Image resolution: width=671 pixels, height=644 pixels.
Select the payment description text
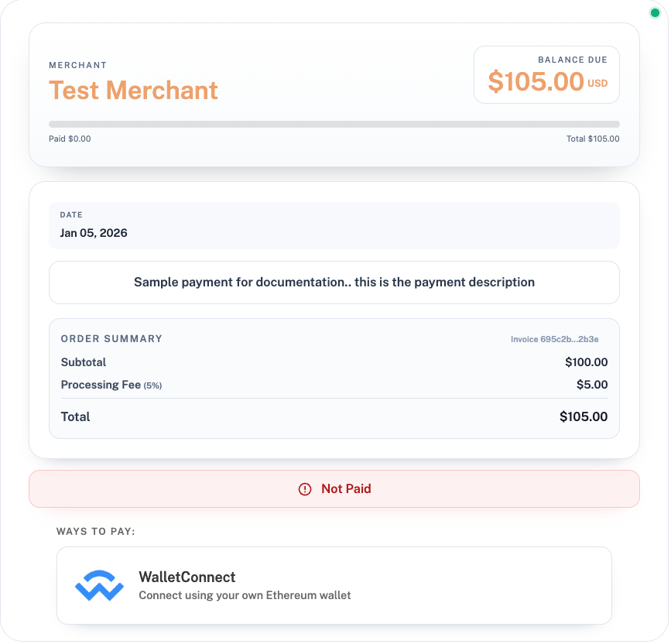click(334, 282)
